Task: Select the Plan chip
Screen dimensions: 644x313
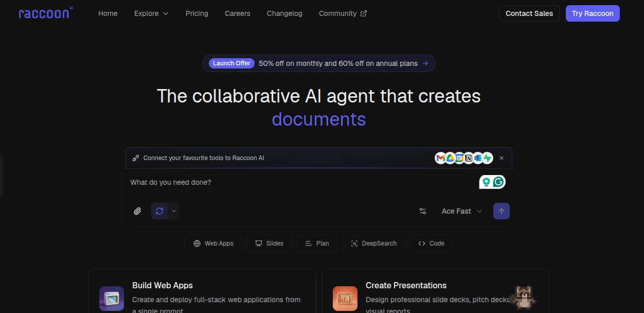Action: (317, 244)
